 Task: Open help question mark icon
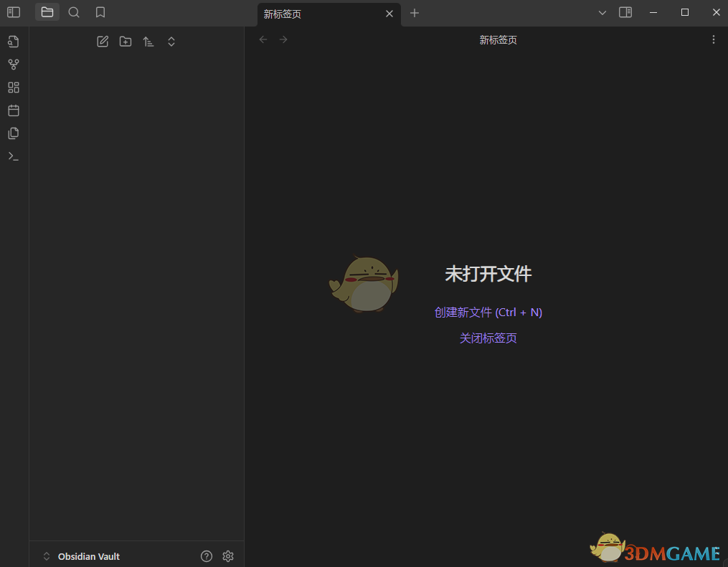[x=207, y=556]
